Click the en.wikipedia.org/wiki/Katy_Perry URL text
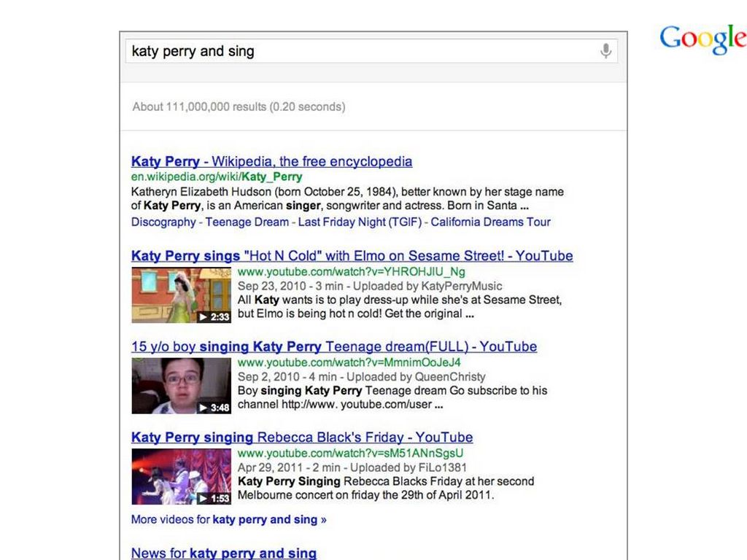Viewport: 747px width, 560px height. 217,176
